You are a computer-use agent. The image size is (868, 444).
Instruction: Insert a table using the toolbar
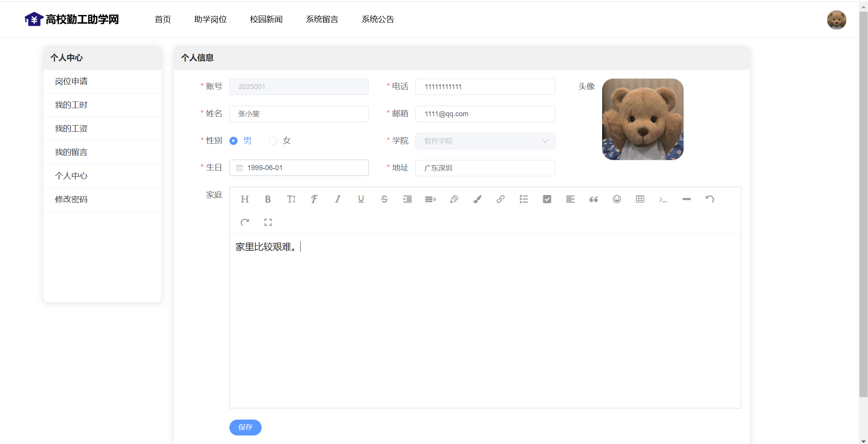click(640, 199)
